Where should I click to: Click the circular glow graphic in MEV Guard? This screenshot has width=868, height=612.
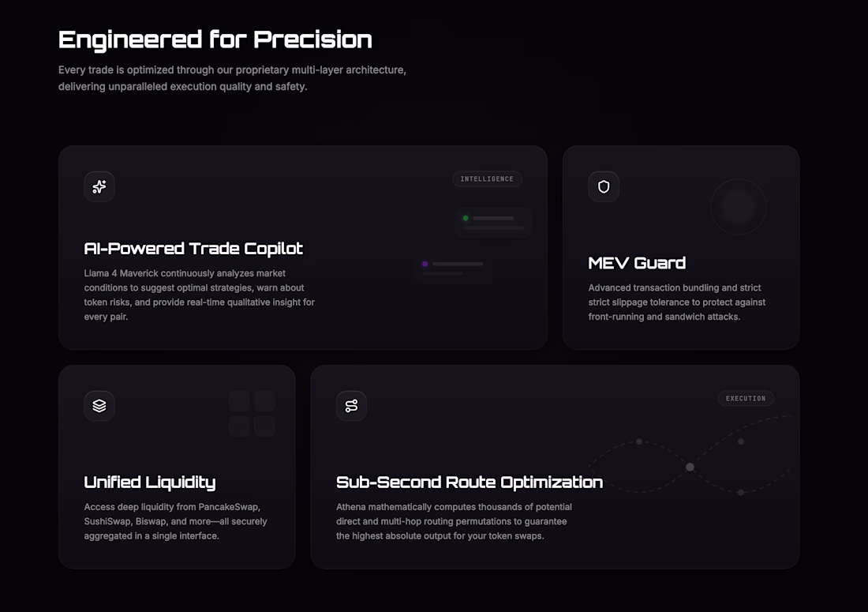coord(738,207)
